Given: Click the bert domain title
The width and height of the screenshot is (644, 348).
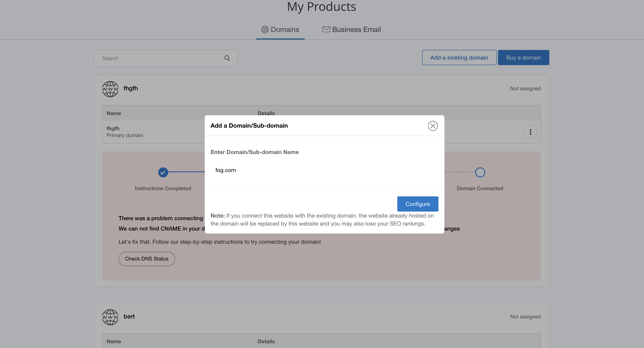Looking at the screenshot, I should (129, 316).
